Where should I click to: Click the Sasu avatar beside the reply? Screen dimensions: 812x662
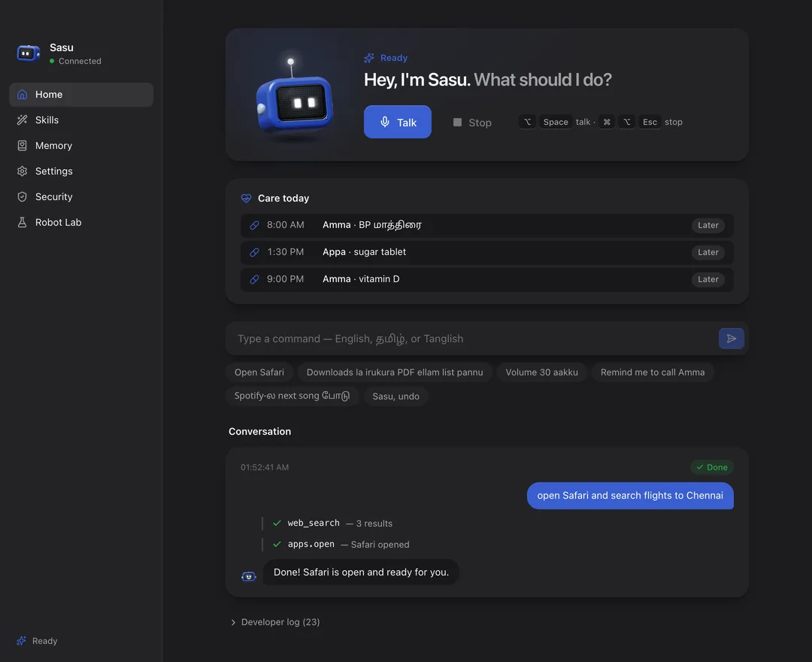249,576
